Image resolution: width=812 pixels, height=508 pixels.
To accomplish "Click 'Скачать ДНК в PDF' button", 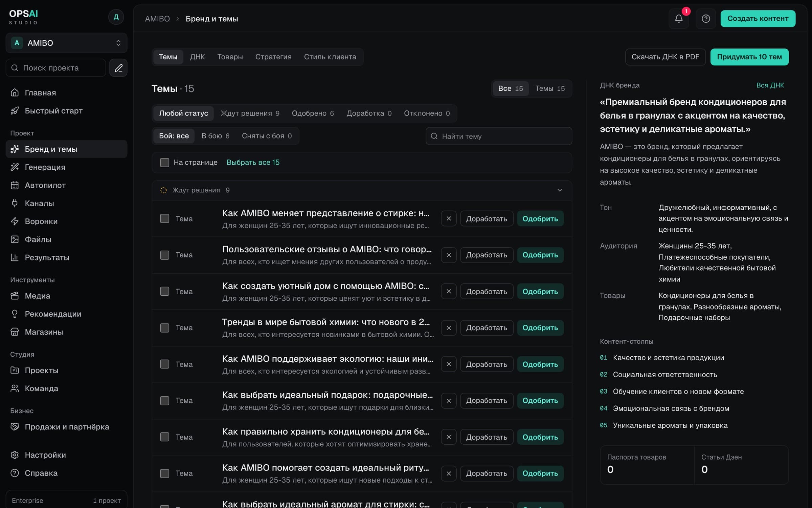I will [x=665, y=57].
